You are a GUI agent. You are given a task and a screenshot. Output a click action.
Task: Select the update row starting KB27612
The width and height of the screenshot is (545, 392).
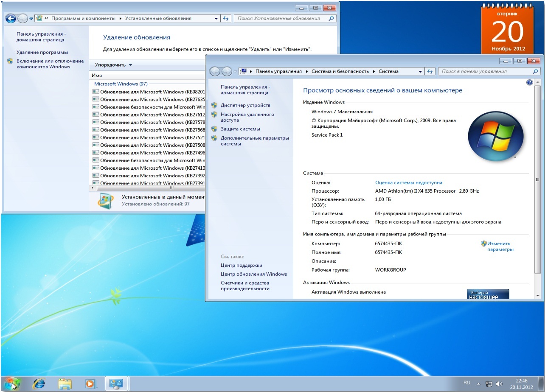click(x=149, y=115)
